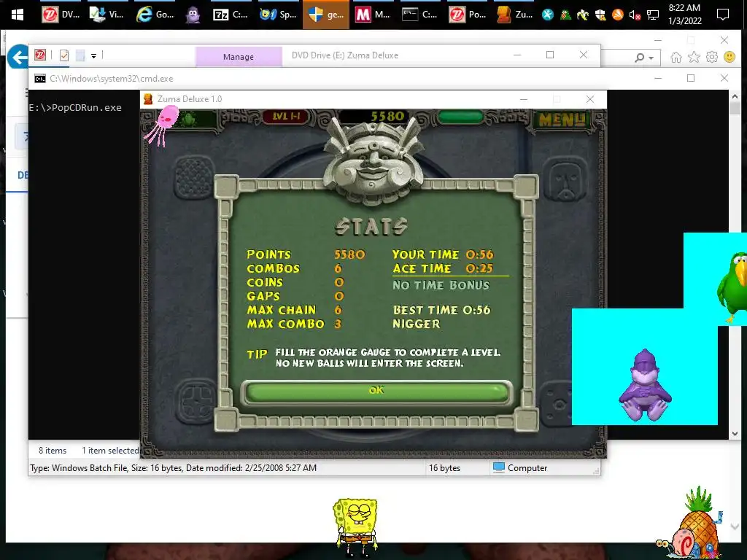The height and width of the screenshot is (560, 747).
Task: Click the BEST TIME 0:56 stat
Action: 441,310
